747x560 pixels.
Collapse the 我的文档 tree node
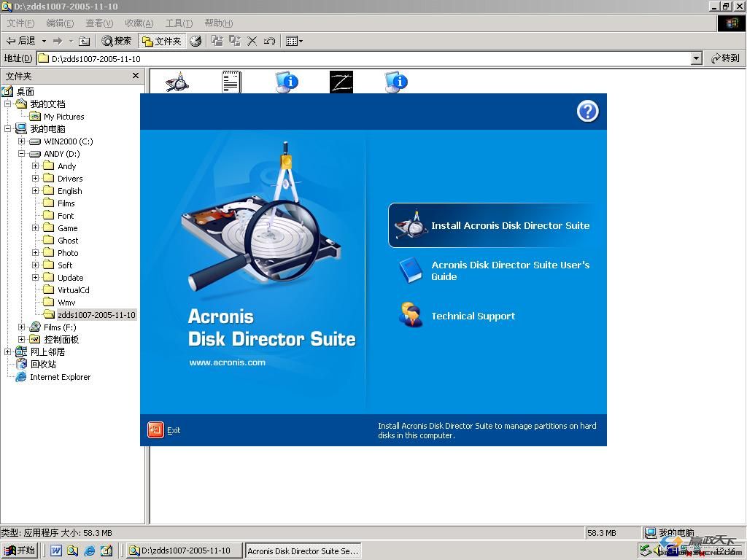pos(7,104)
